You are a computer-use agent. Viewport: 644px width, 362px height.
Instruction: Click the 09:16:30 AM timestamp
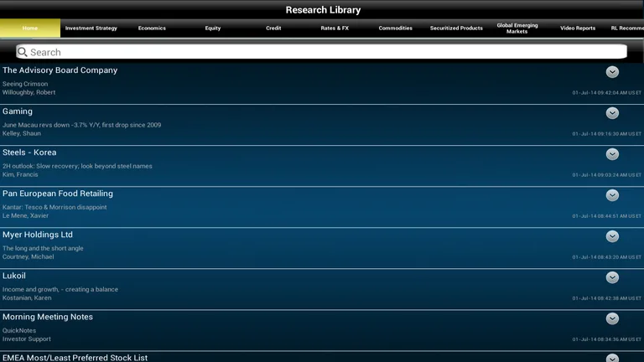point(606,134)
